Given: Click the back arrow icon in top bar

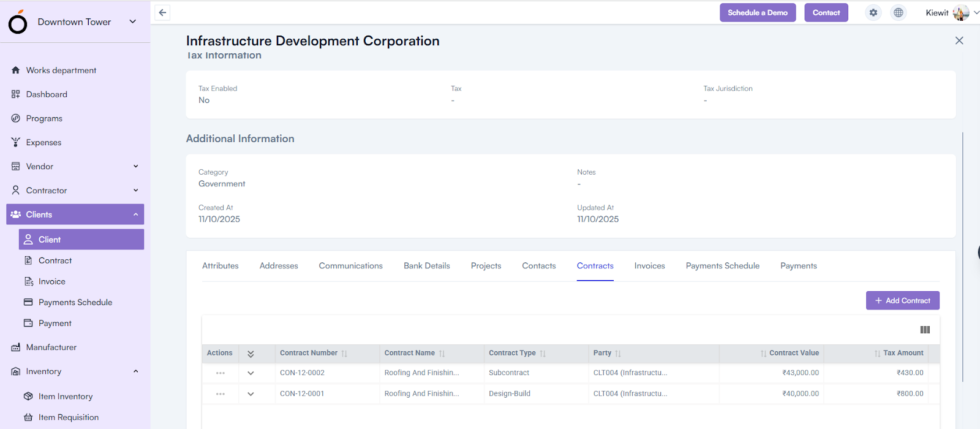Looking at the screenshot, I should [x=162, y=12].
